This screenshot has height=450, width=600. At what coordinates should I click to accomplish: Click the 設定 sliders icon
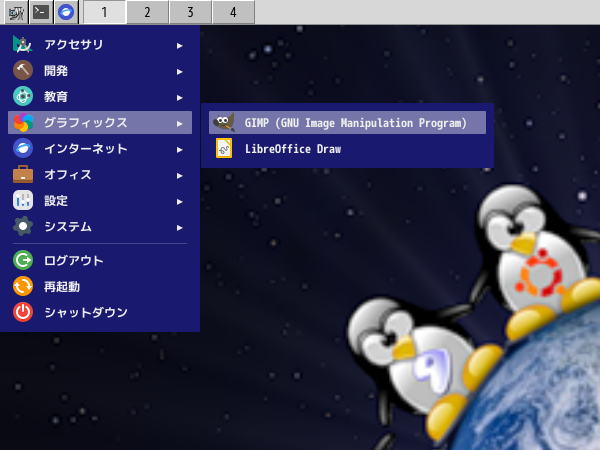[x=23, y=201]
